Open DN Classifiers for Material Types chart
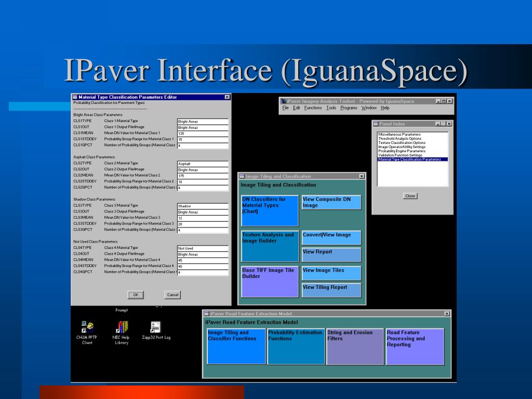Viewport: 532px width, 399px height. click(270, 211)
